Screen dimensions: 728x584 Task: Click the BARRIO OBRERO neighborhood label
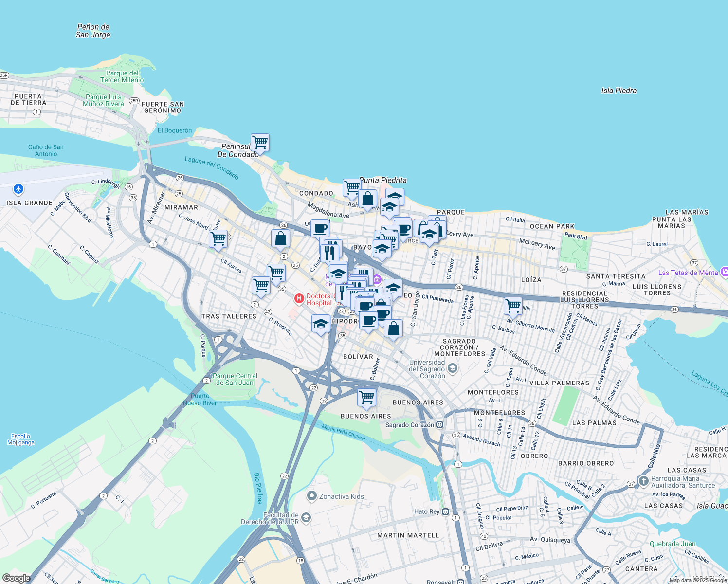586,463
